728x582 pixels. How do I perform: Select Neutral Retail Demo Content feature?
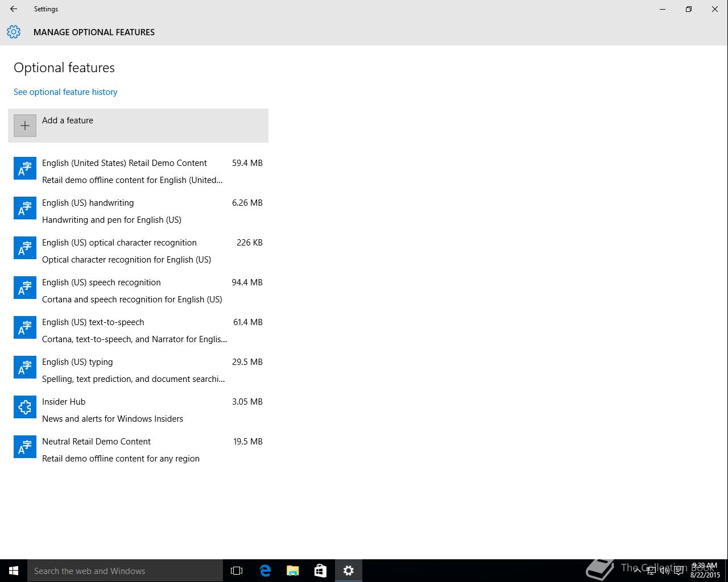point(138,450)
